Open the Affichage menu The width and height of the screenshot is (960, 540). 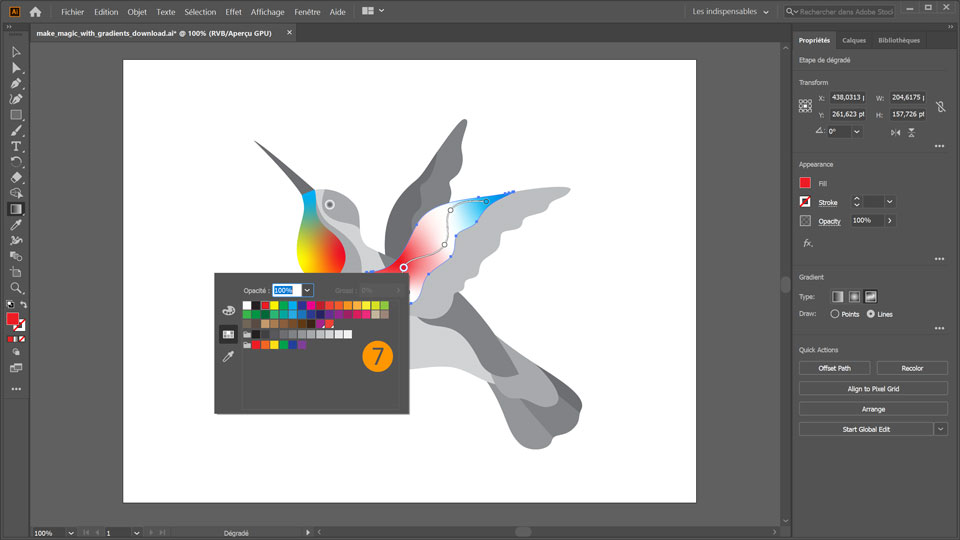(268, 12)
